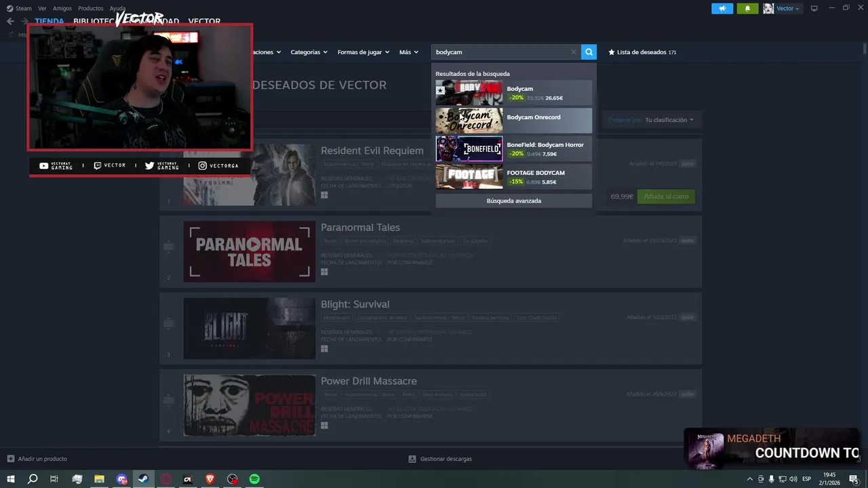Screen dimensions: 868x488
Task: Expand the Categorías dropdown
Action: tap(309, 52)
